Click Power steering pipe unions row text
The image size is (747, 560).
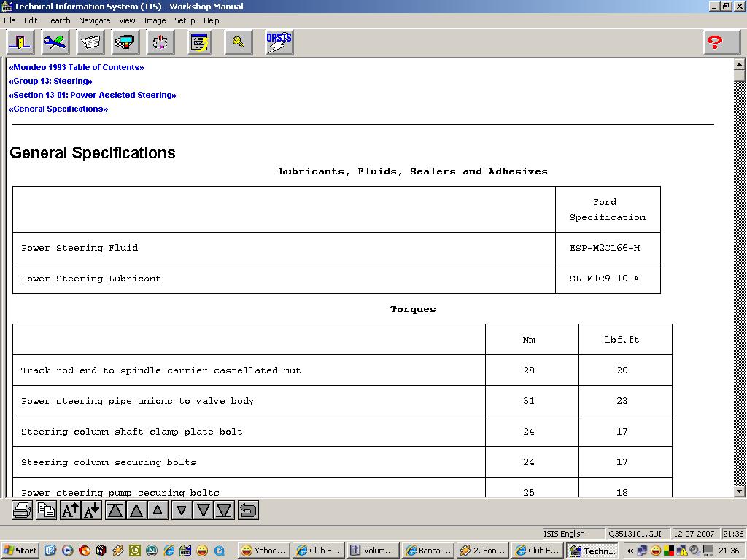tap(138, 401)
